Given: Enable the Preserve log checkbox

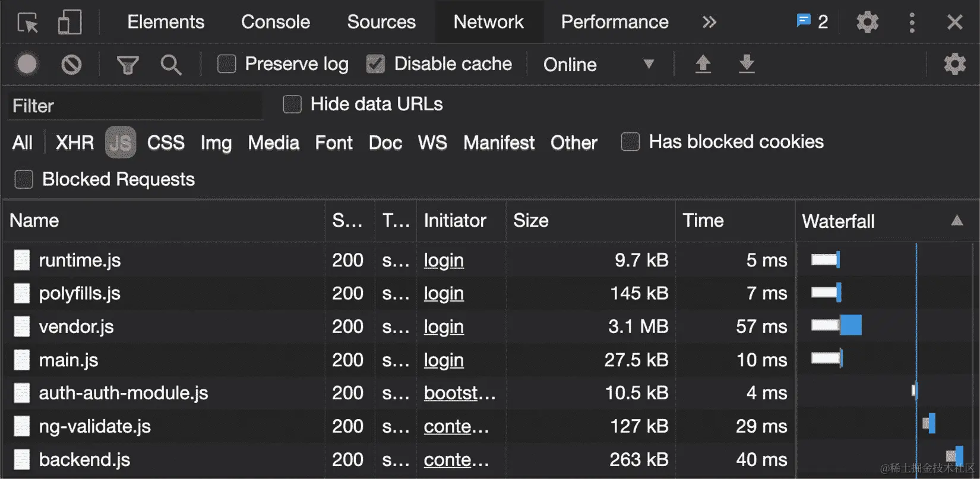Looking at the screenshot, I should (227, 64).
